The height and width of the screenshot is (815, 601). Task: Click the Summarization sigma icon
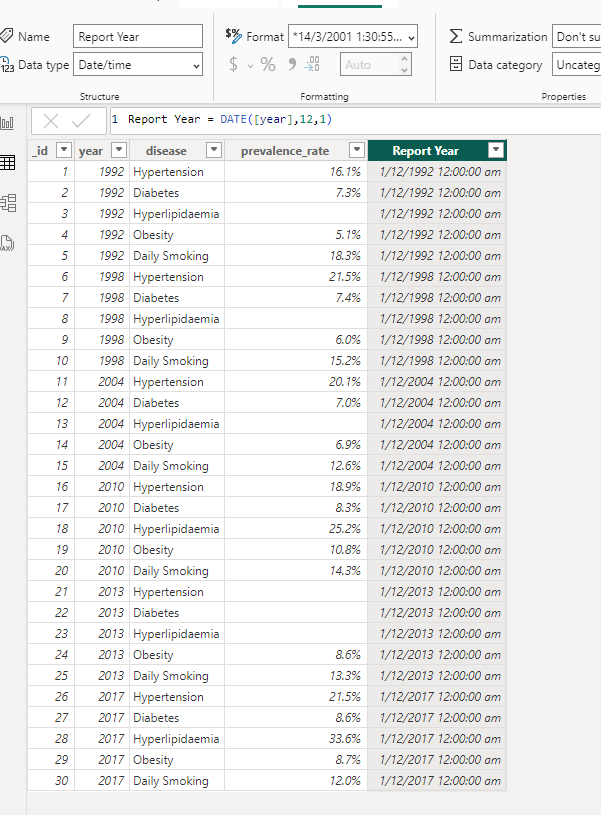point(455,36)
